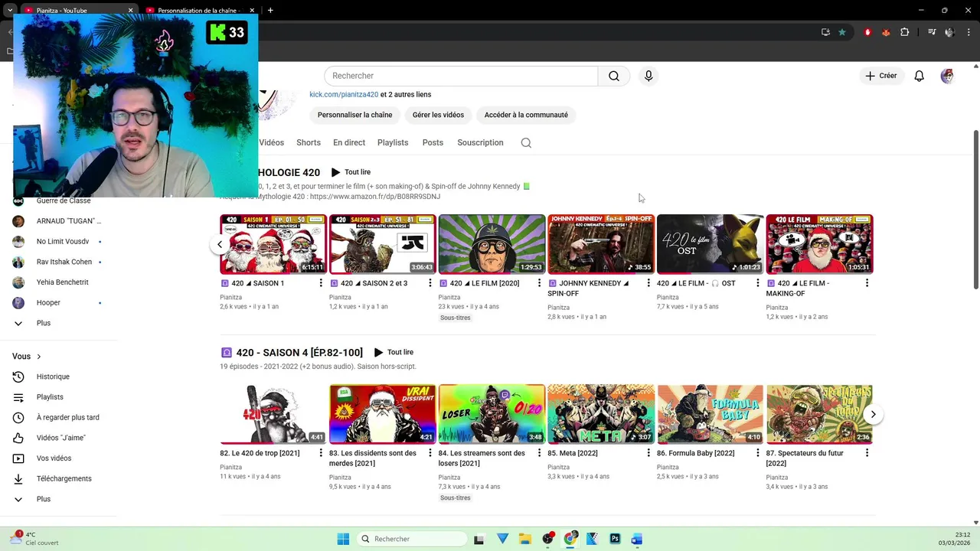Show next videos in Saison 4 carousel
The width and height of the screenshot is (980, 551).
[873, 414]
